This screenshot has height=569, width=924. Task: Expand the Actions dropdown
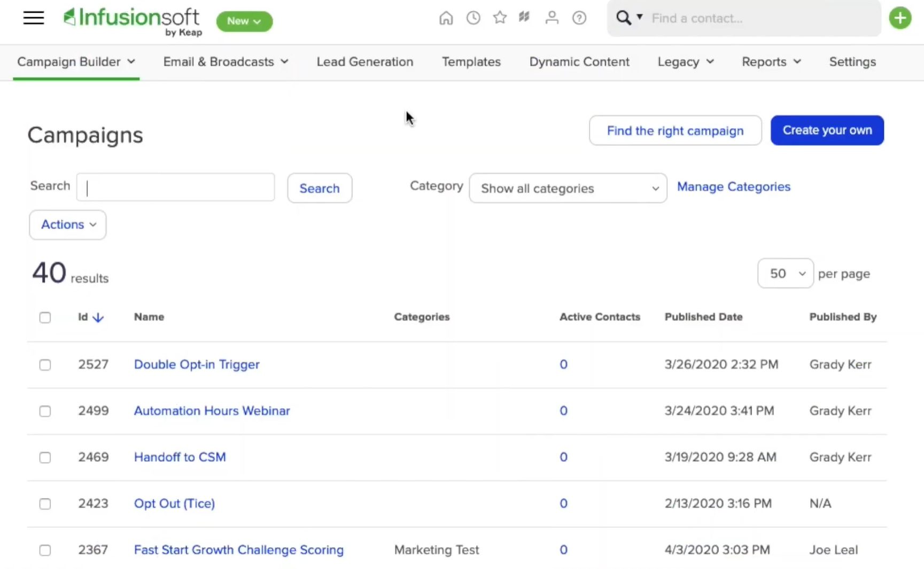click(67, 224)
